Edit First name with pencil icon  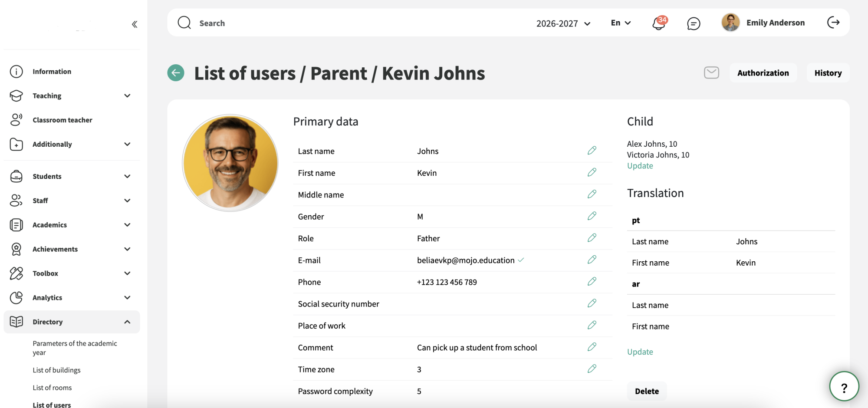[592, 172]
